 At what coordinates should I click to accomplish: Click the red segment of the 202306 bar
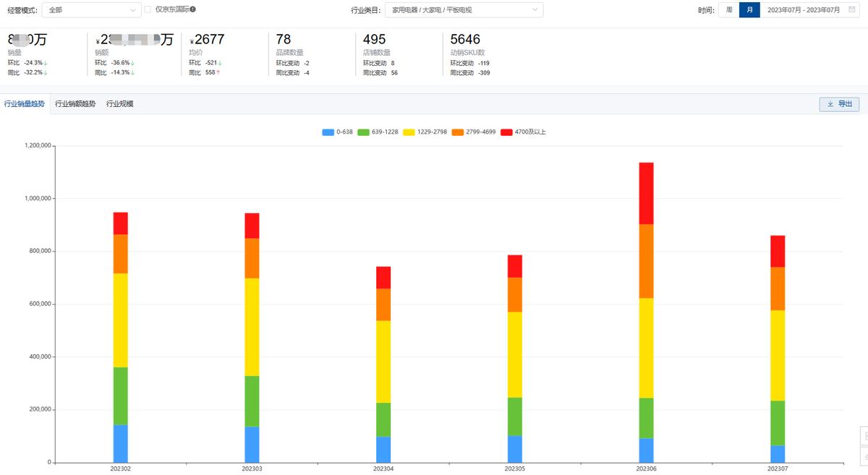pos(646,194)
